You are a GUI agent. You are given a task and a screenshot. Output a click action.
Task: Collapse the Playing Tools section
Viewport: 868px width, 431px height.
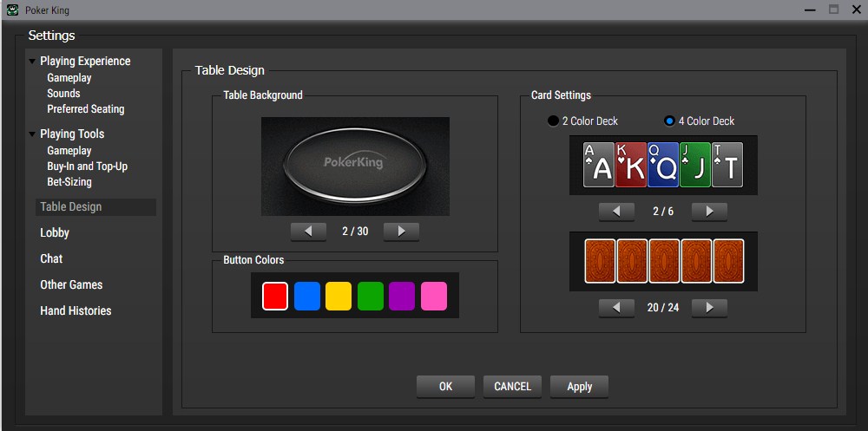click(33, 134)
